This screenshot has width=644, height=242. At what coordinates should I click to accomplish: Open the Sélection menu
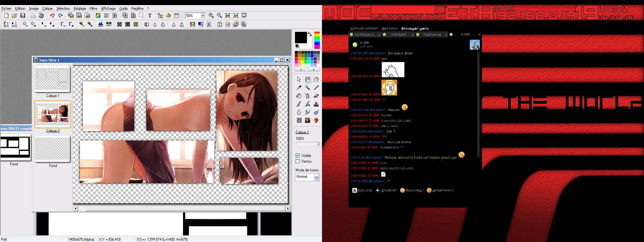(x=63, y=9)
